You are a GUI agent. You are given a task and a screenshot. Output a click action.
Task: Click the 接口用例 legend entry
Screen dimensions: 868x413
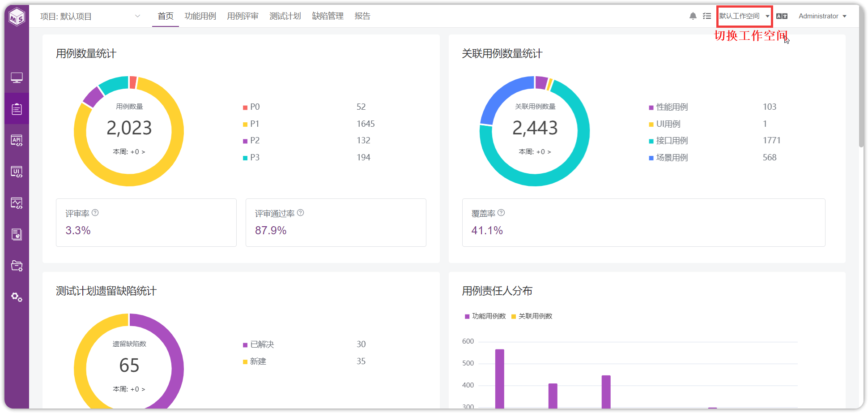(x=668, y=141)
